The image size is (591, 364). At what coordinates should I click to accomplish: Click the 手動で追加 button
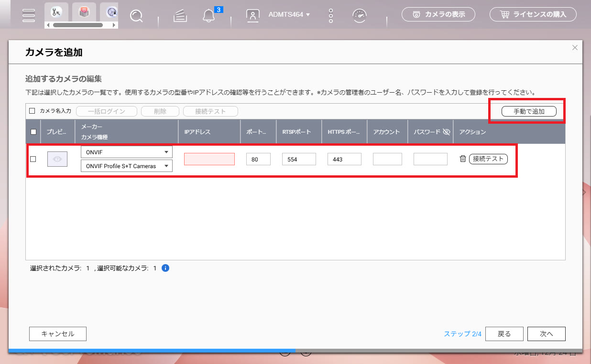(x=529, y=111)
